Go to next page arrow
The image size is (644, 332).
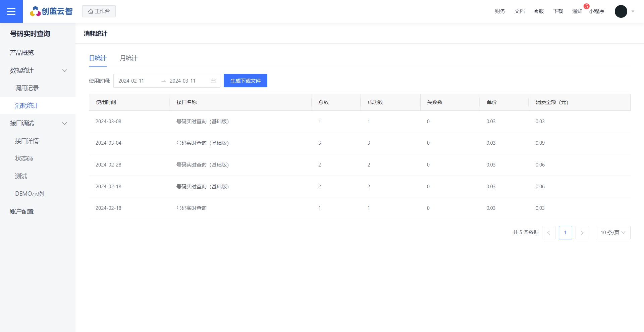582,233
